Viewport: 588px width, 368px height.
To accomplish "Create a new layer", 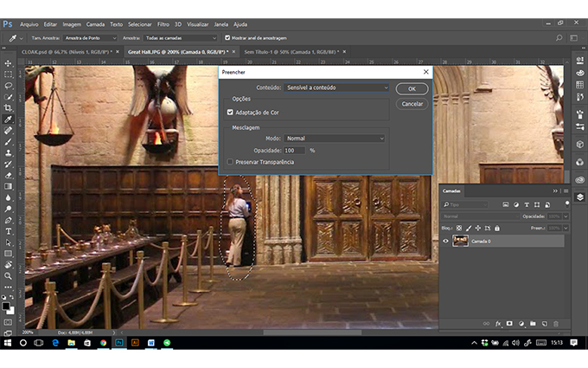I will pyautogui.click(x=545, y=323).
